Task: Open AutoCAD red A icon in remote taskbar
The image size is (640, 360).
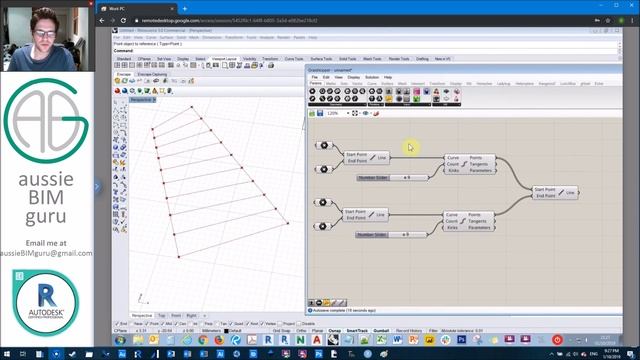Action: click(x=317, y=340)
